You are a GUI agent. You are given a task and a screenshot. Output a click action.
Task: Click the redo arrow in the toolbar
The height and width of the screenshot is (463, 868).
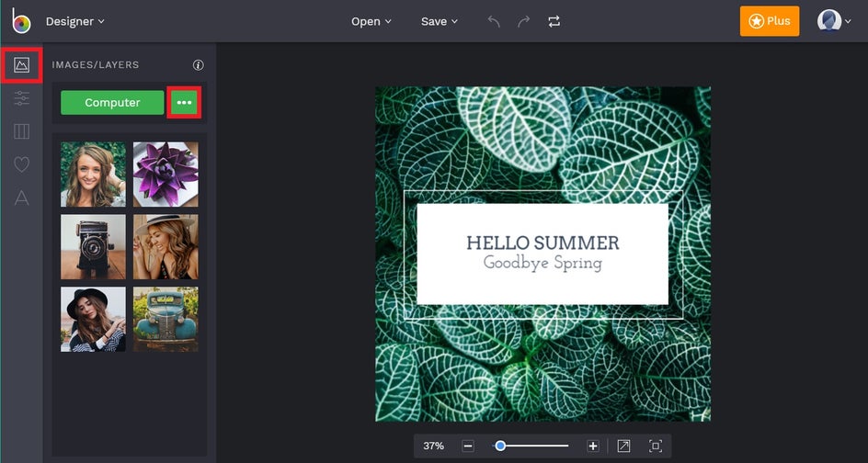pos(523,21)
